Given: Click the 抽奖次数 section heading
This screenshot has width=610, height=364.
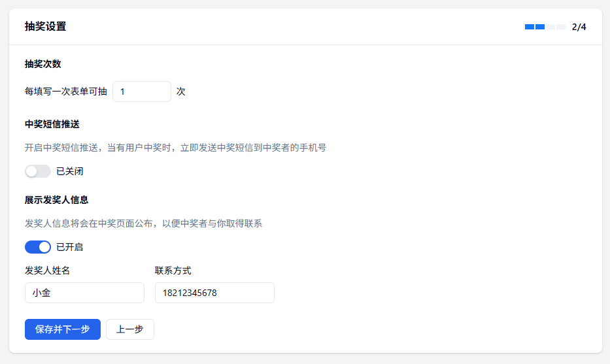Looking at the screenshot, I should pos(43,64).
